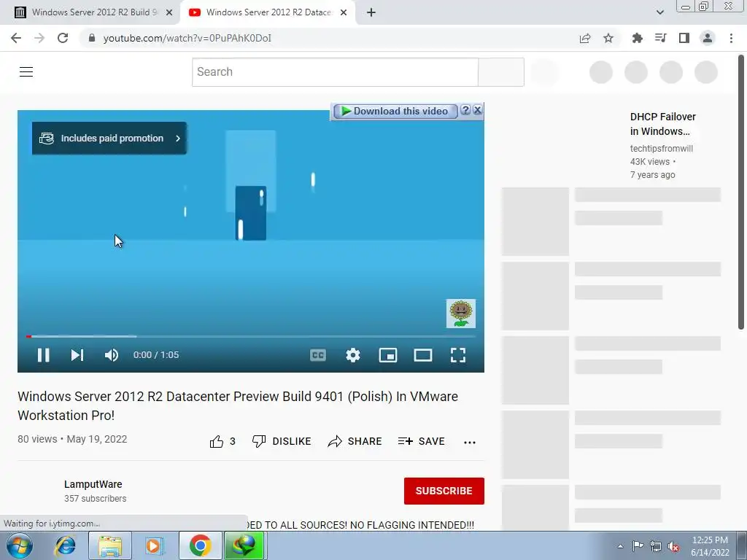Click the YouTube Search input field

point(335,72)
